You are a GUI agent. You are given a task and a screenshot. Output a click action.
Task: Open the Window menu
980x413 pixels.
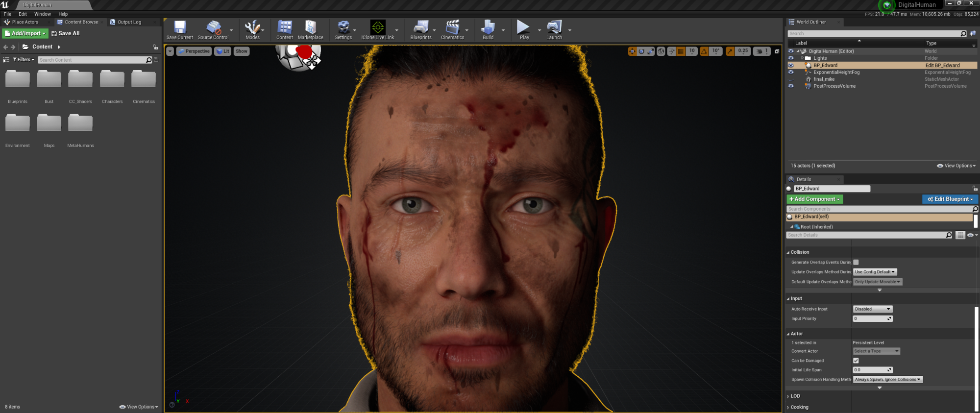click(x=43, y=14)
